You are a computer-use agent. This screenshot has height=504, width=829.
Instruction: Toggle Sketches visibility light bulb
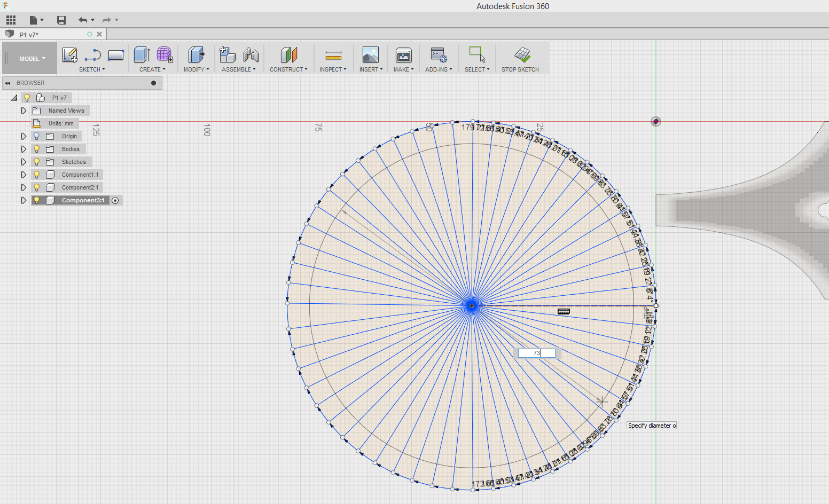pyautogui.click(x=36, y=162)
